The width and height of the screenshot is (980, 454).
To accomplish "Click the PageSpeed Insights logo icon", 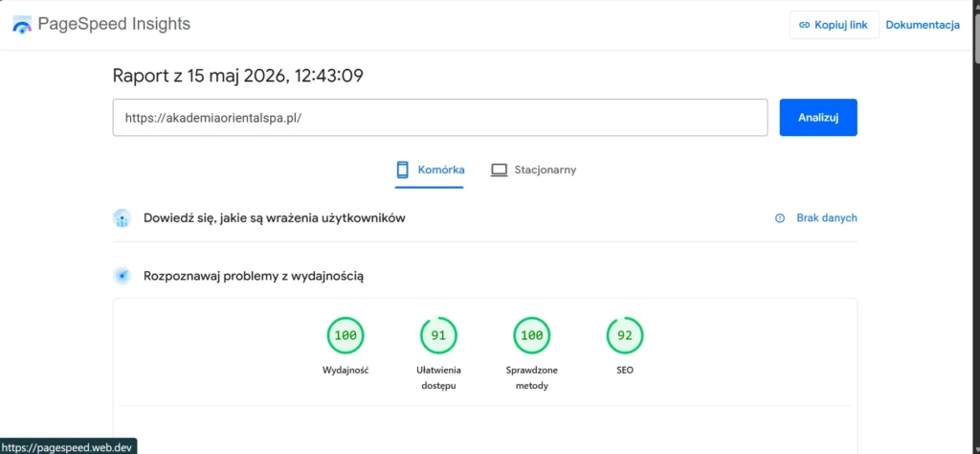I will [x=22, y=24].
